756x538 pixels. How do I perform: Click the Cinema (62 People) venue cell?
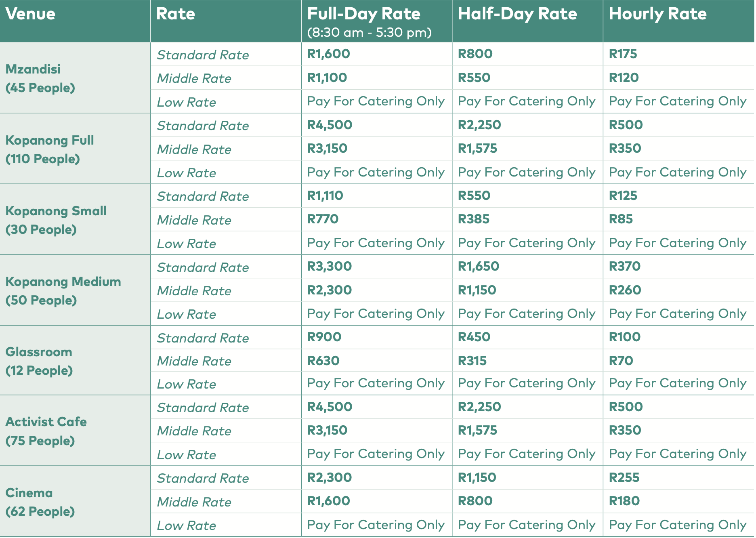click(40, 502)
